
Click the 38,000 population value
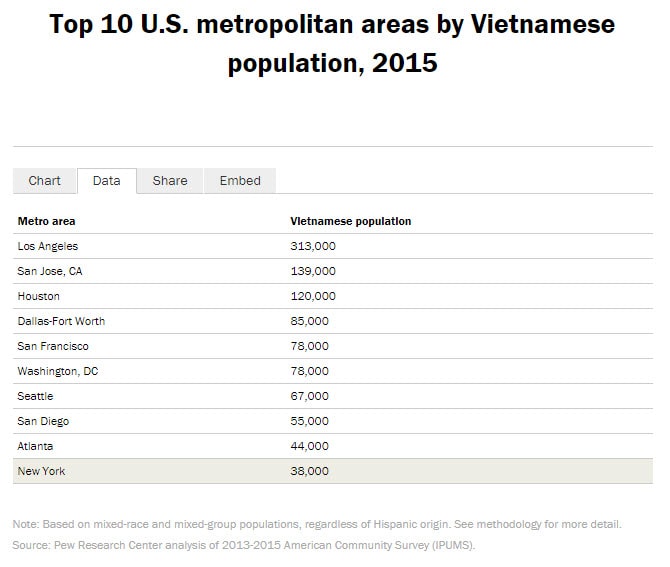(309, 471)
